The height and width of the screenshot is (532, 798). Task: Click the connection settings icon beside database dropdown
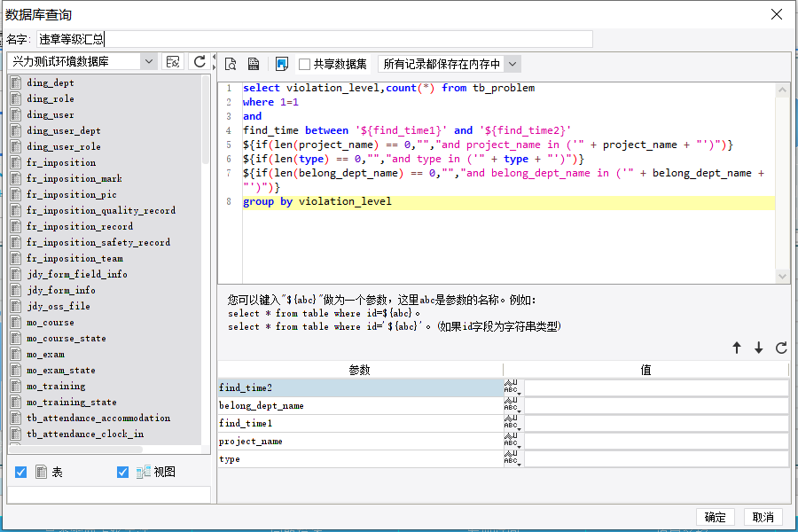pos(173,61)
